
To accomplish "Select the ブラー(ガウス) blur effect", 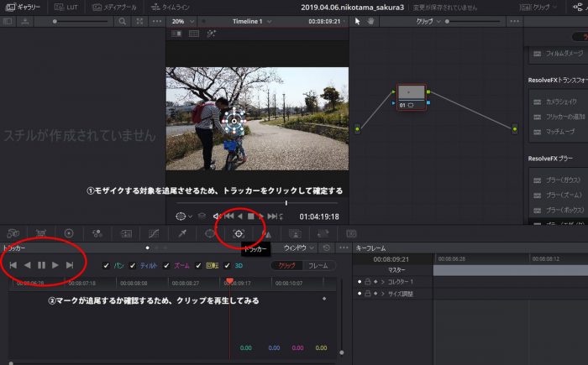I will pos(559,180).
